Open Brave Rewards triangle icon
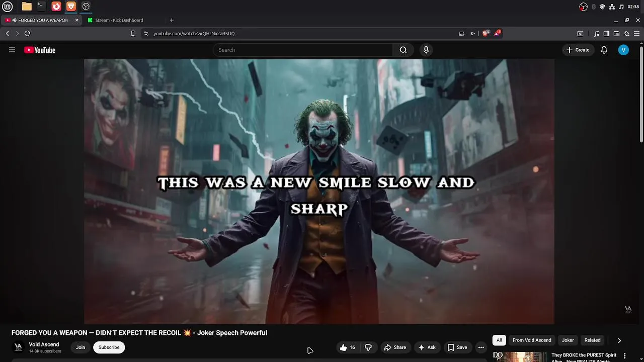This screenshot has width=644, height=362. point(498,33)
